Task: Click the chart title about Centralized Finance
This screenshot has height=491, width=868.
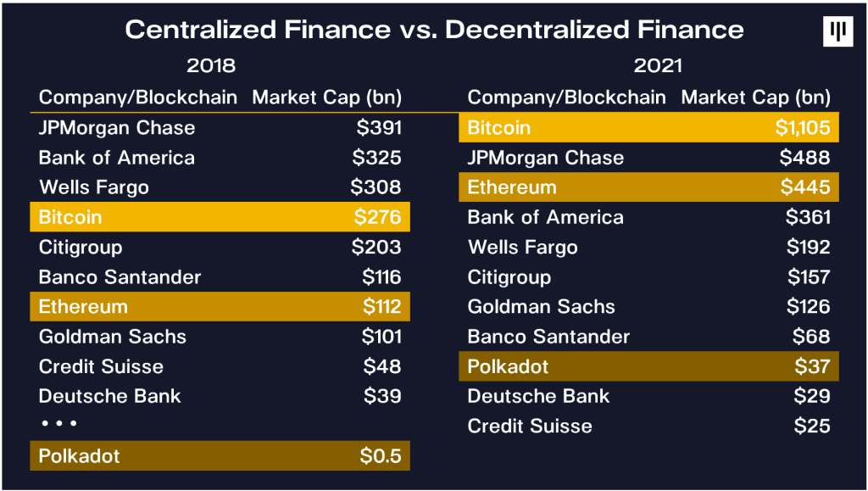Action: coord(434,30)
